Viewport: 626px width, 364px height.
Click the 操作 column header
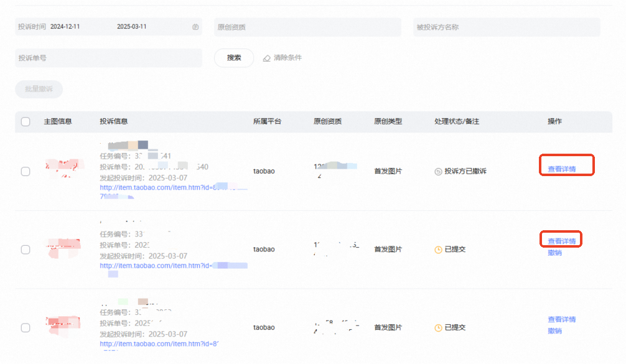point(554,121)
